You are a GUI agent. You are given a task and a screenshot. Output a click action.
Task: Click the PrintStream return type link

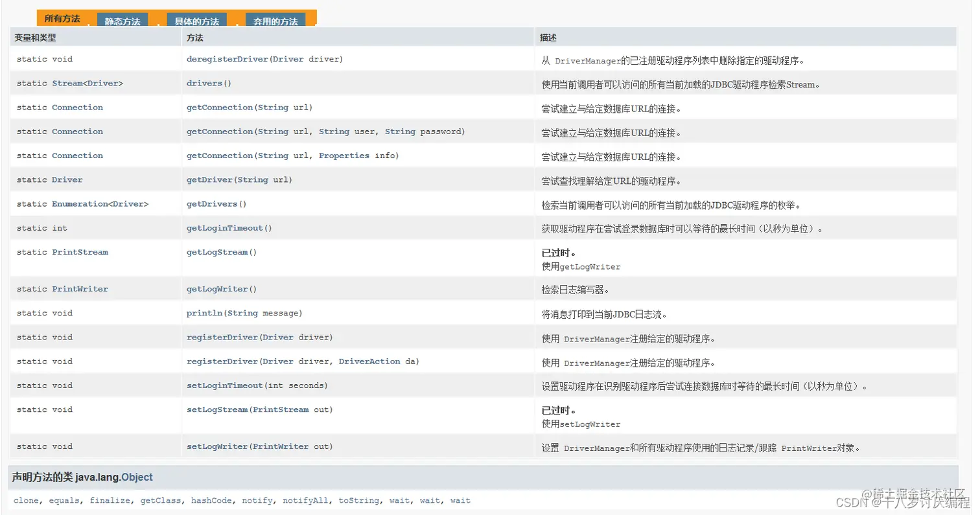point(80,252)
